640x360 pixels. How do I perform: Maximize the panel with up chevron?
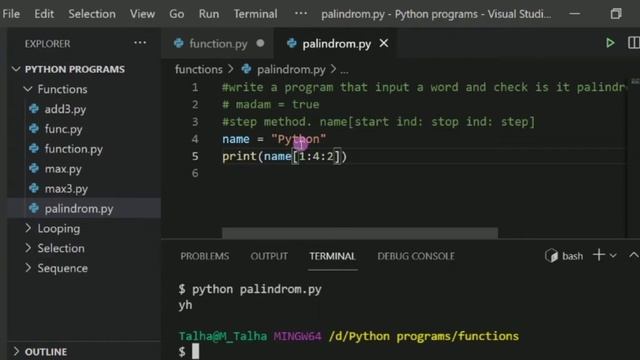633,255
